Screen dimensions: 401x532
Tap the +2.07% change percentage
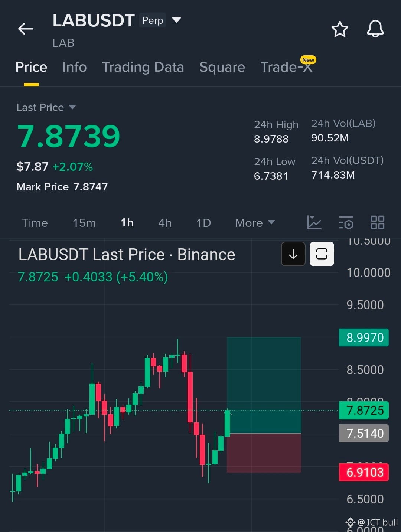(x=73, y=167)
